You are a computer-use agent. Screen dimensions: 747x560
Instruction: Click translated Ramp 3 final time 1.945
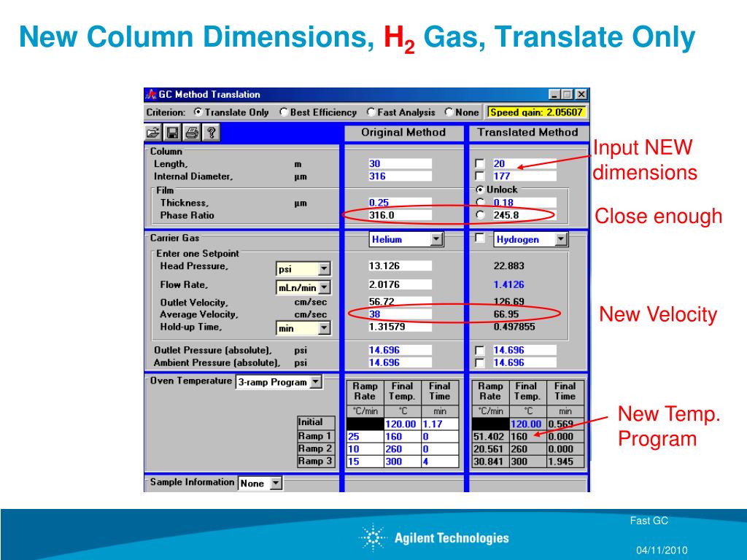click(565, 461)
